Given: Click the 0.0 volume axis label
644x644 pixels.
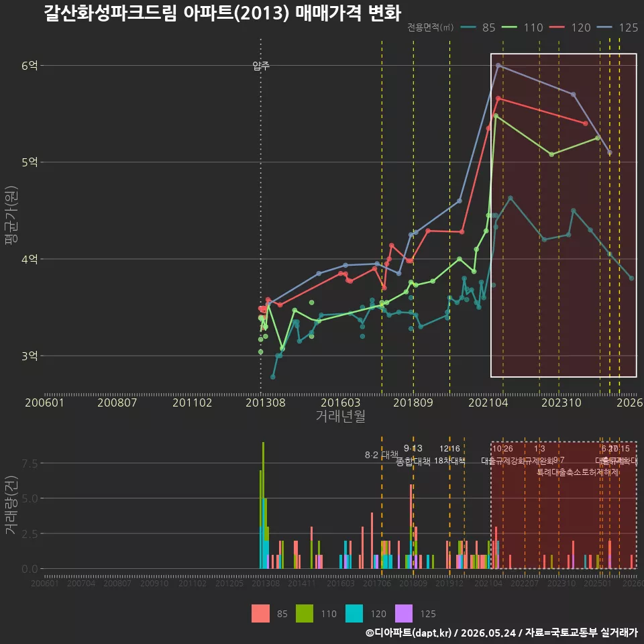Looking at the screenshot, I should (x=30, y=569).
